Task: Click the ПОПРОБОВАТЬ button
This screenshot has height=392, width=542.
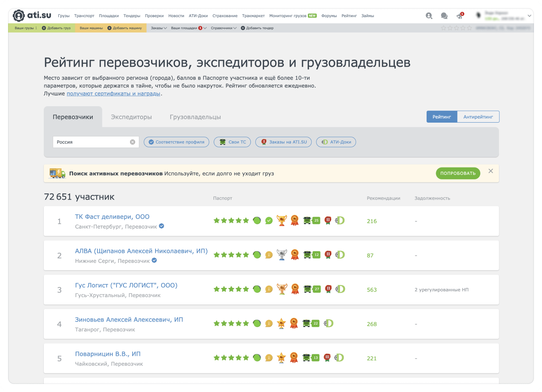Action: click(x=458, y=173)
